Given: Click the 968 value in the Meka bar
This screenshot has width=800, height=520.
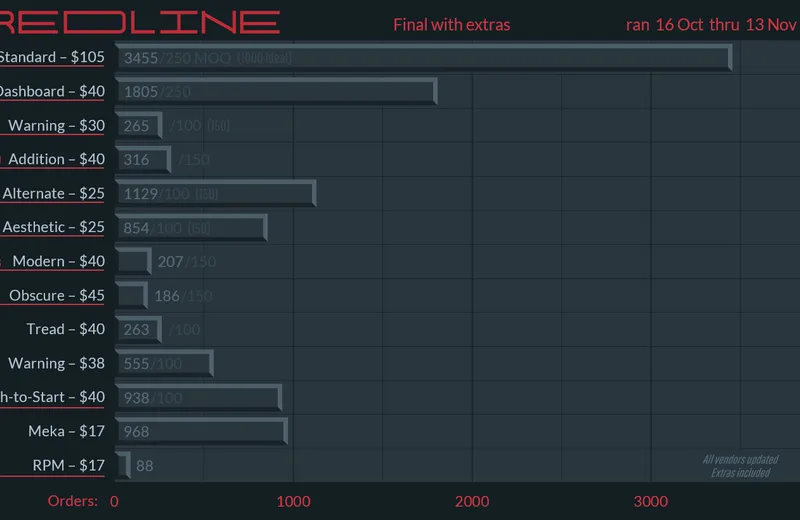Looking at the screenshot, I should (x=136, y=432).
